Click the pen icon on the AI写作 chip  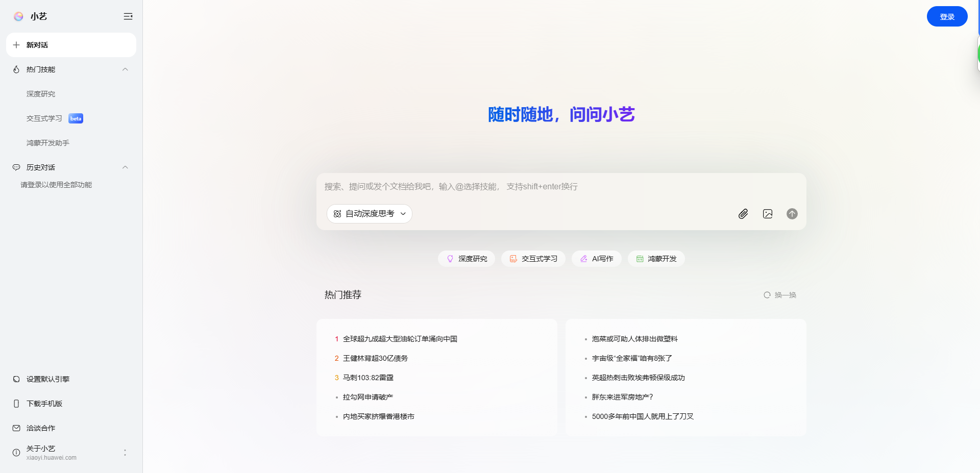(584, 259)
